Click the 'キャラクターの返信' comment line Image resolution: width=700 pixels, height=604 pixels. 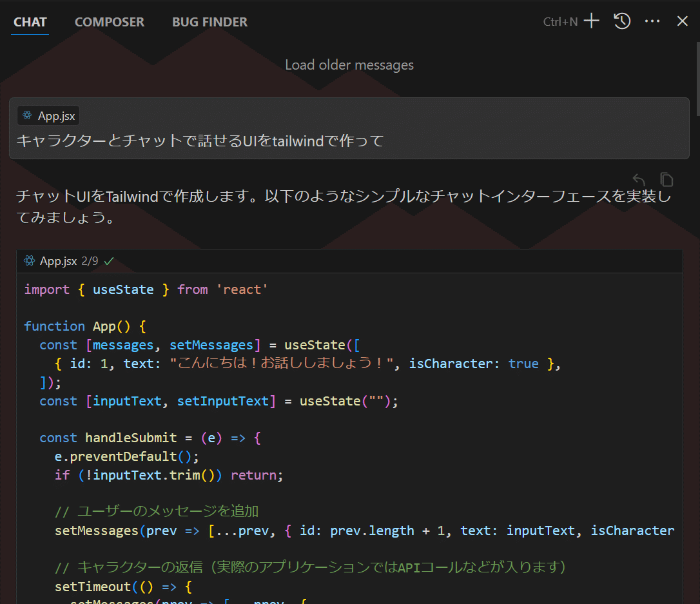pos(310,567)
